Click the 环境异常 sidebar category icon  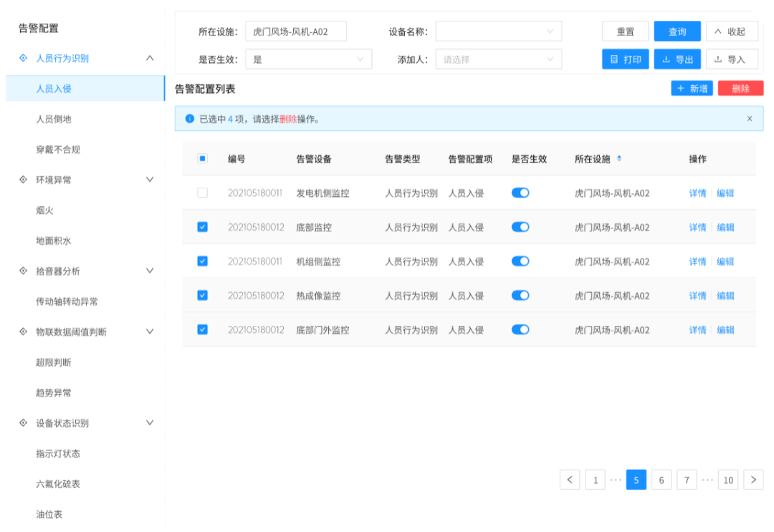pyautogui.click(x=23, y=180)
